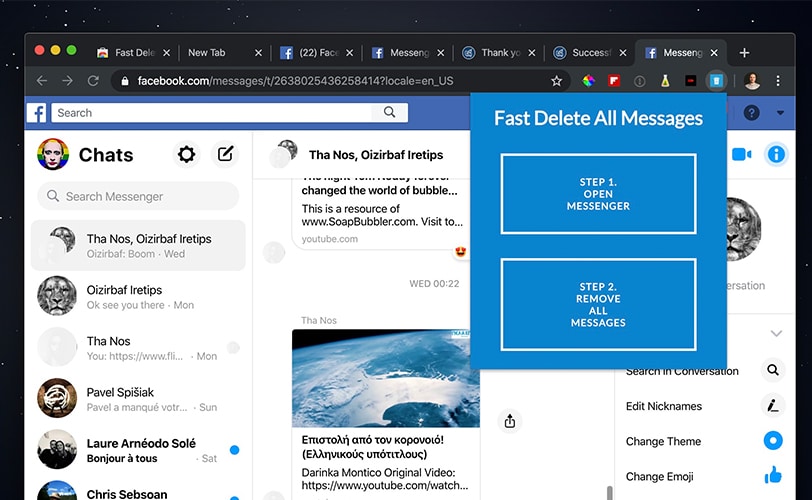
Task: Open Chrome profile avatar
Action: 752,81
